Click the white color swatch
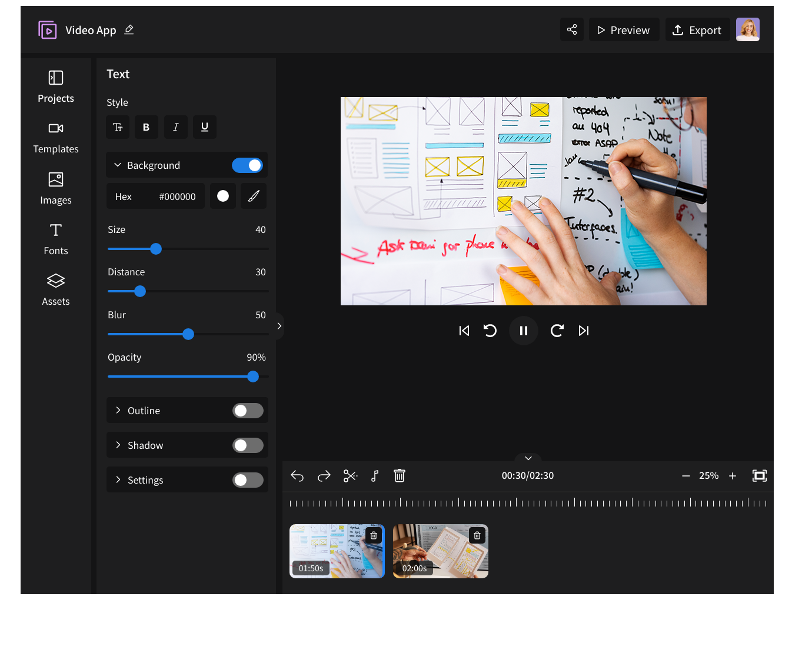Image resolution: width=812 pixels, height=653 pixels. click(x=223, y=196)
